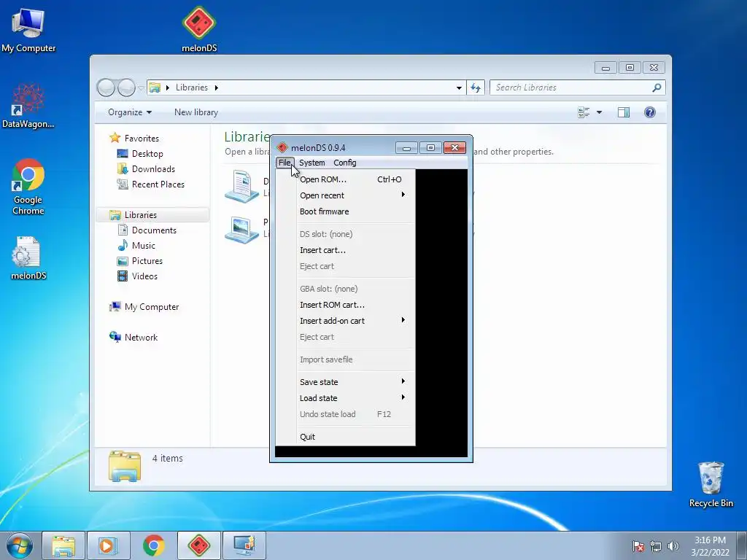
Task: Click the Explorer Forward navigation button
Action: (126, 87)
